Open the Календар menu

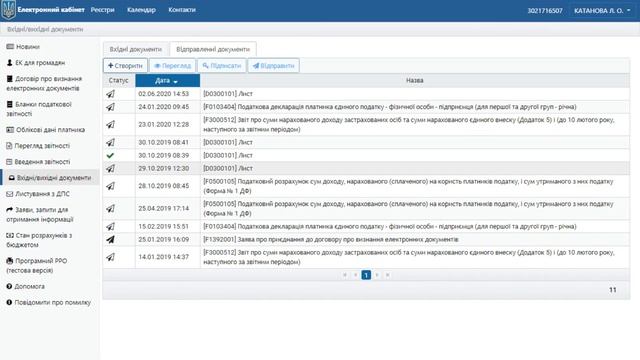pyautogui.click(x=141, y=10)
